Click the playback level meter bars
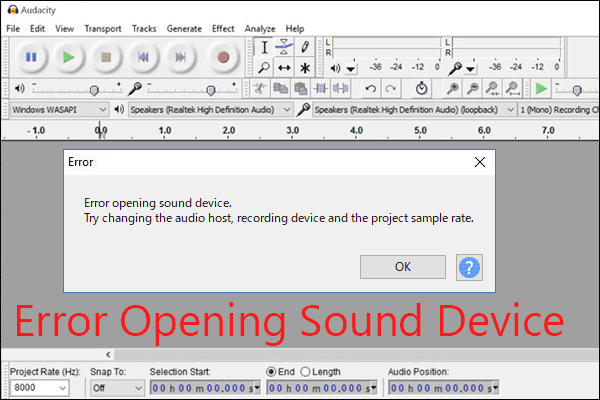 click(x=386, y=47)
